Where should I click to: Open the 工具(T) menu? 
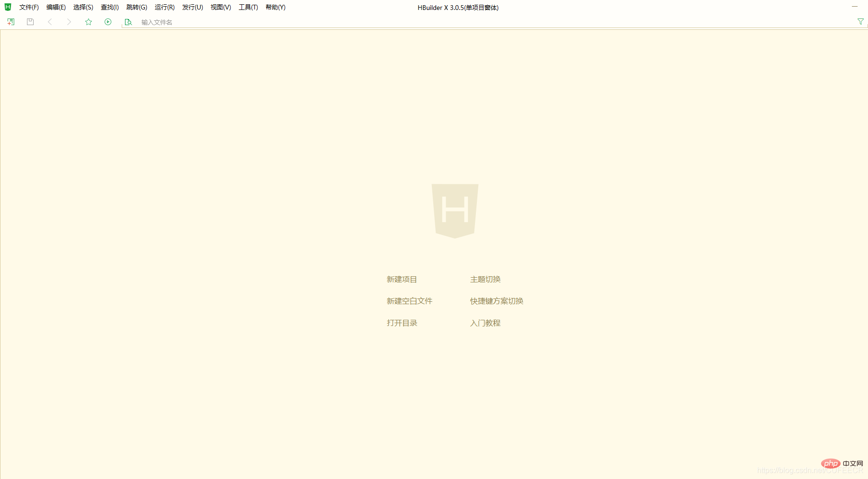[x=248, y=7]
